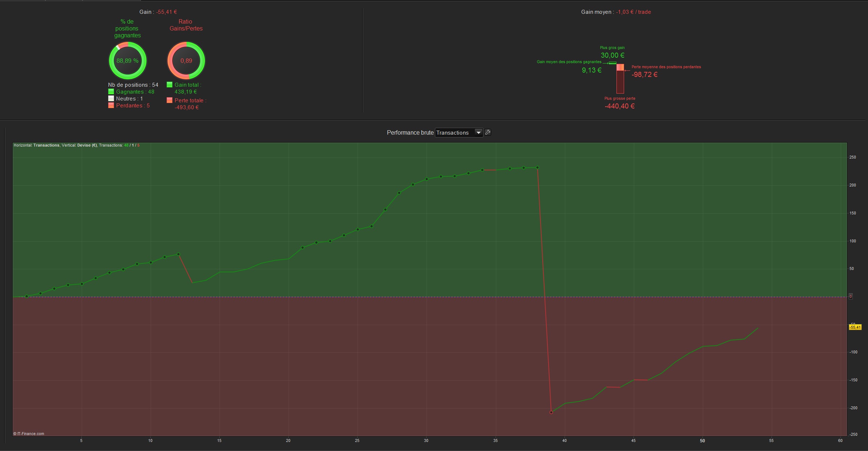Click the 0,89 Ratio Gains/Pertes donut
Screen dimensions: 868x451
[x=186, y=61]
